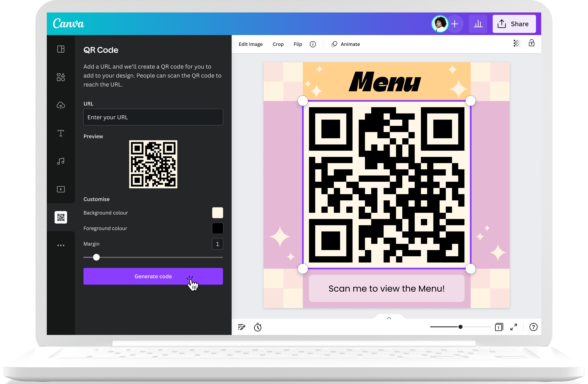The image size is (588, 384).
Task: Click the URL input field
Action: coord(153,117)
